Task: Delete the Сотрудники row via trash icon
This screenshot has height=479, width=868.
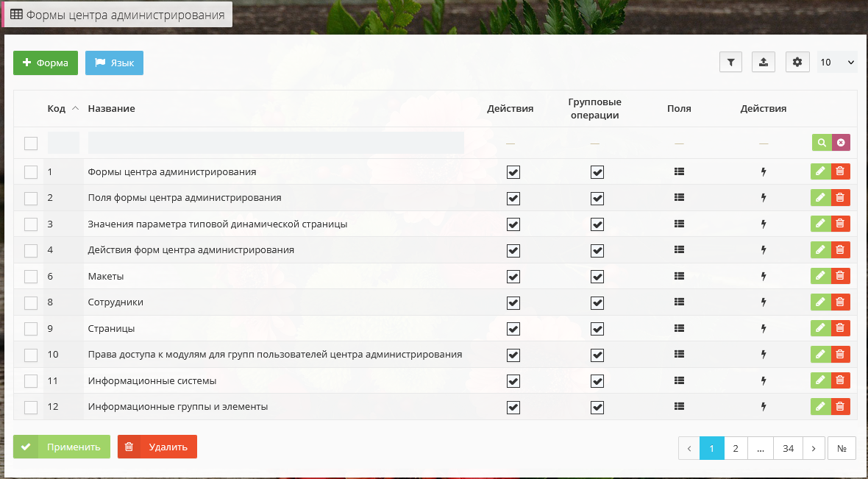Action: [840, 302]
